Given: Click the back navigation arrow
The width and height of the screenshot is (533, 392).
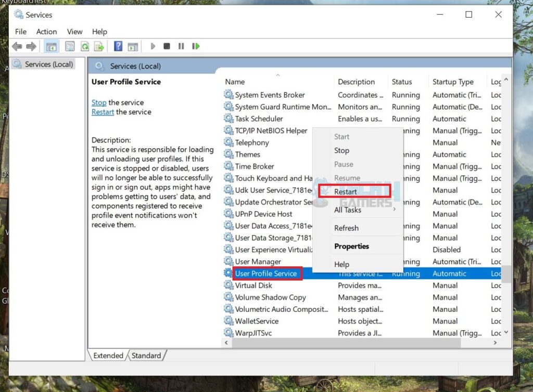Looking at the screenshot, I should coord(17,46).
